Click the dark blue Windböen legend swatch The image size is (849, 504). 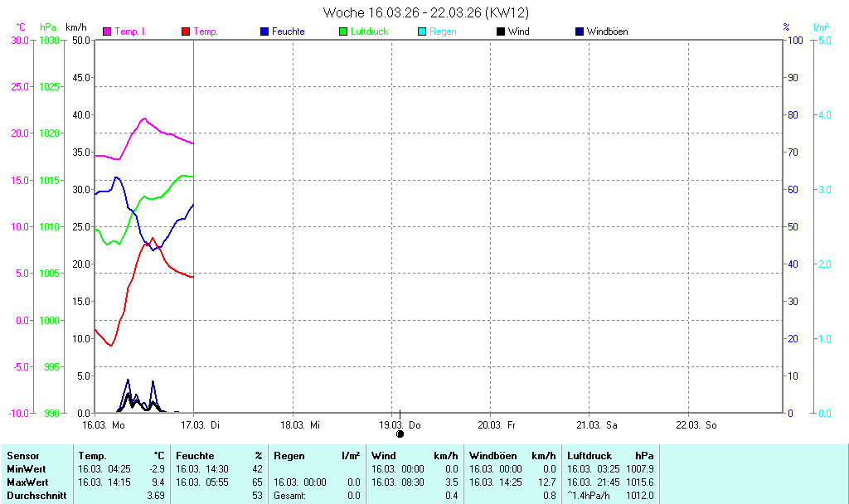tap(580, 31)
